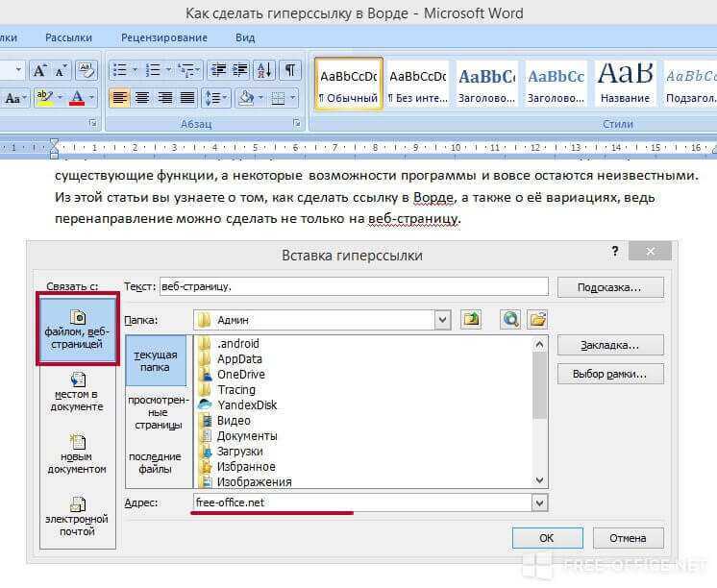Decrease the paragraph indent
This screenshot has width=717, height=588.
(218, 70)
